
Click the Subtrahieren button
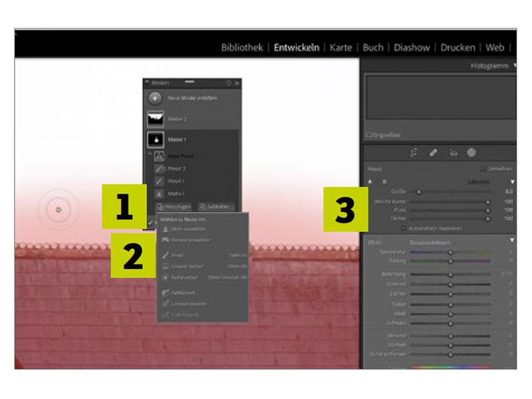(216, 206)
